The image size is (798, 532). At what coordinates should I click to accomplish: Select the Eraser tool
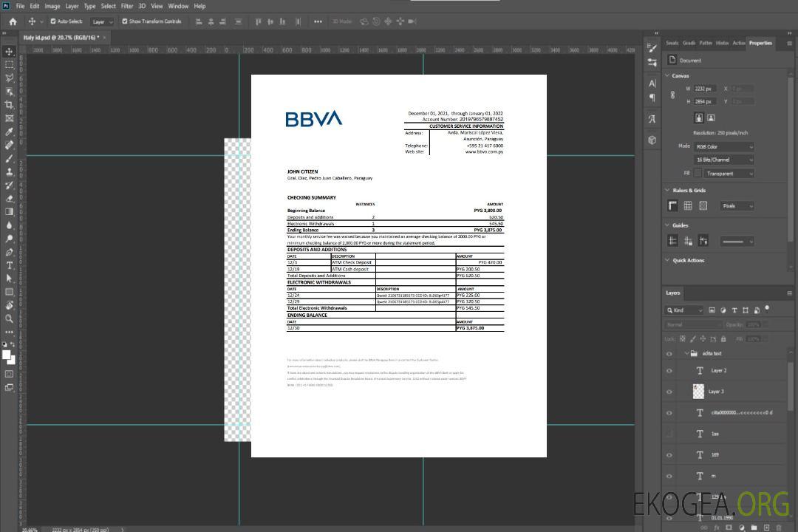[9, 199]
